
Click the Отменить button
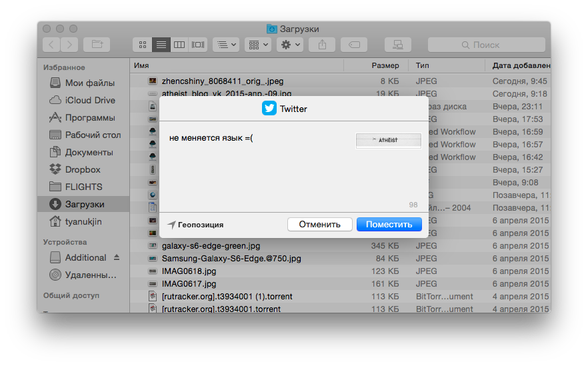tap(319, 224)
